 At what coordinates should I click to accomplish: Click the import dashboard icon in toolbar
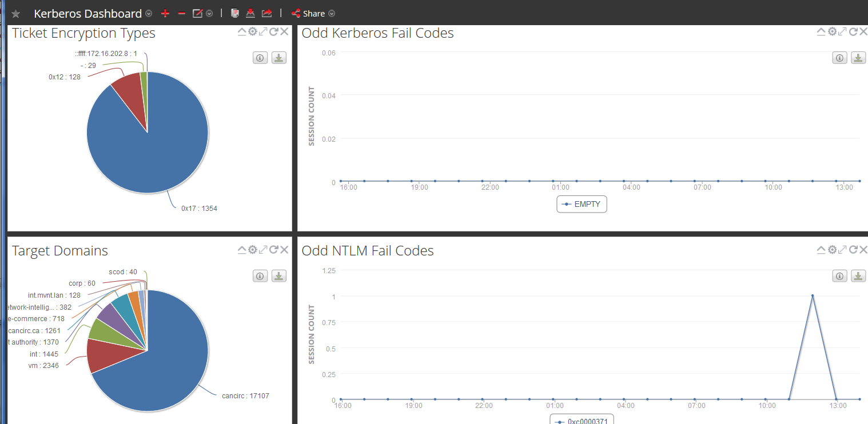(250, 13)
